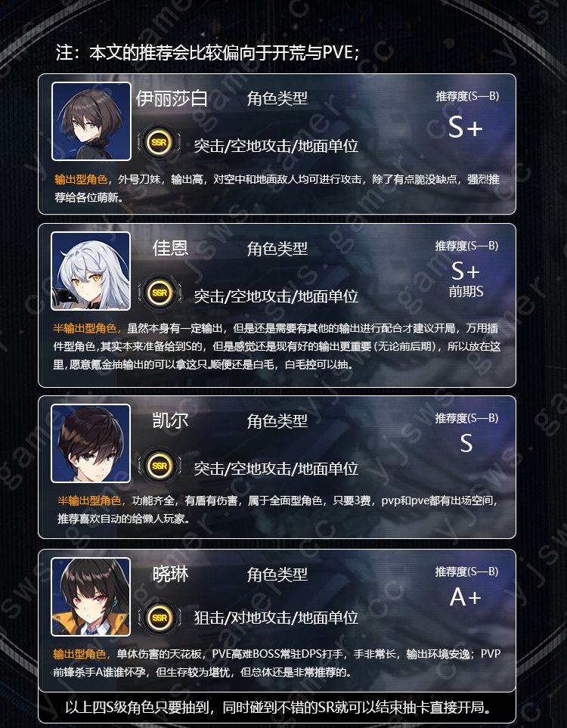The width and height of the screenshot is (567, 728).
Task: Click the SSR rarity icon under 凯尔
Action: 160,466
